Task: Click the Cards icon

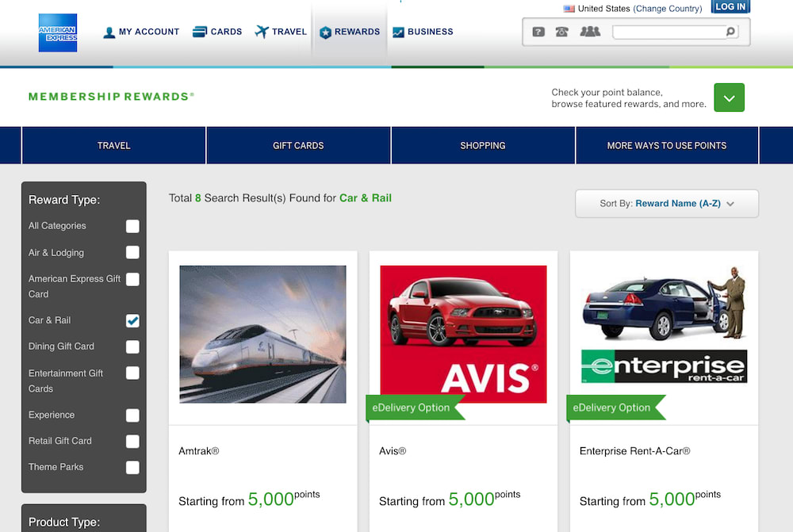Action: point(200,32)
